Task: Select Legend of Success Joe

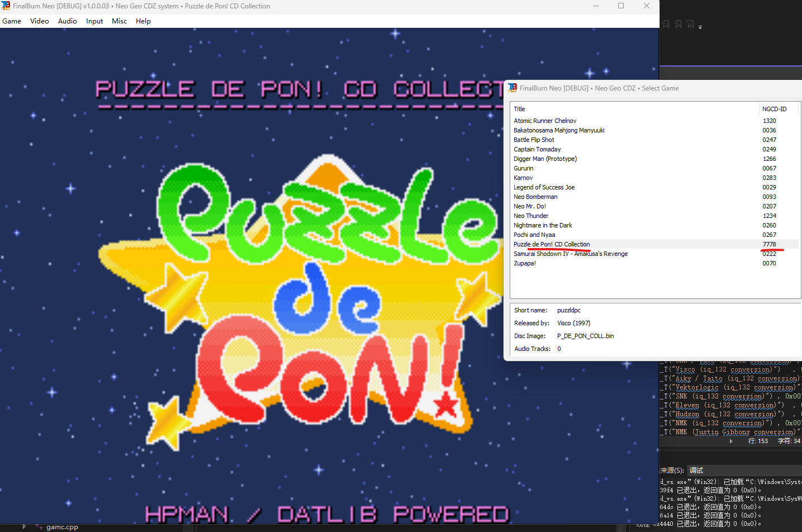Action: [544, 187]
